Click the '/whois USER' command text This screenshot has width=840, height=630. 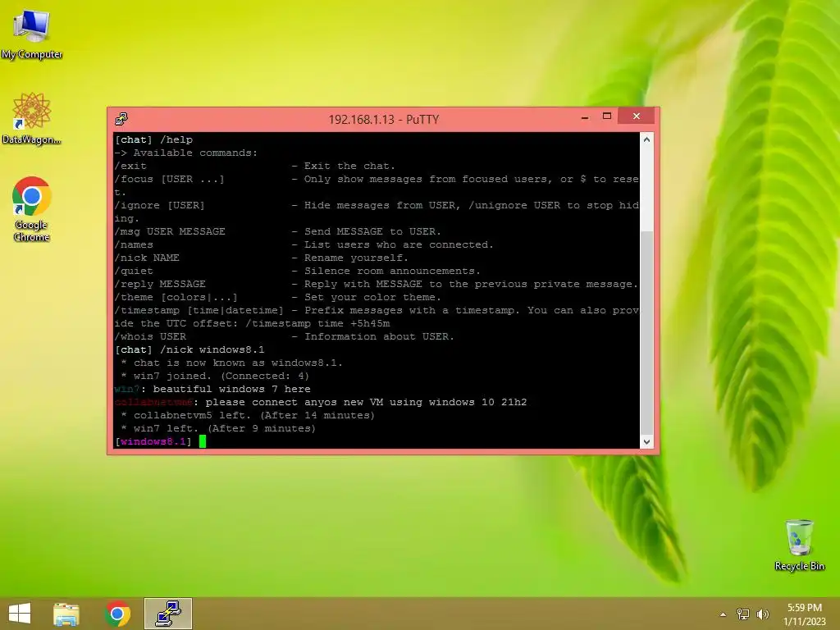pyautogui.click(x=150, y=336)
